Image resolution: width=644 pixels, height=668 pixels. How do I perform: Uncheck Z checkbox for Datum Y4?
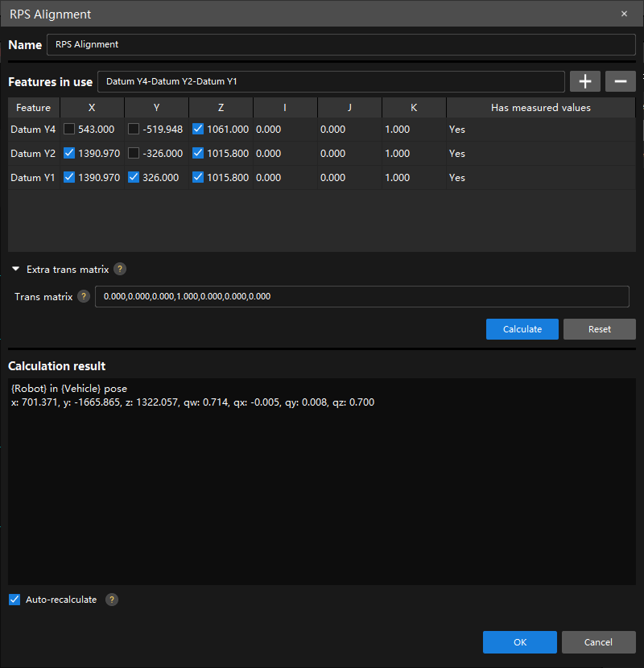pyautogui.click(x=198, y=129)
